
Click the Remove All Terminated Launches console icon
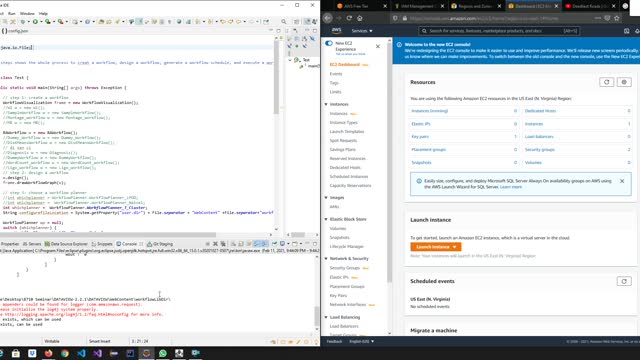click(223, 244)
